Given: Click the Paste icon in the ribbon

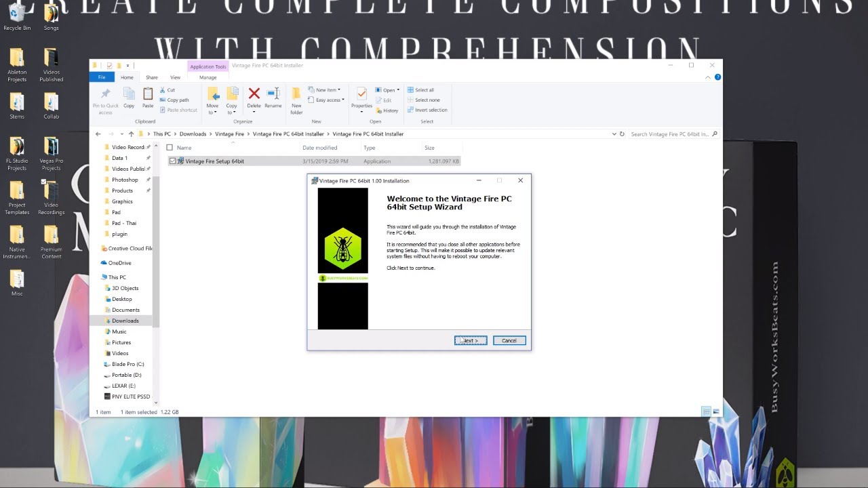Looking at the screenshot, I should tap(148, 94).
